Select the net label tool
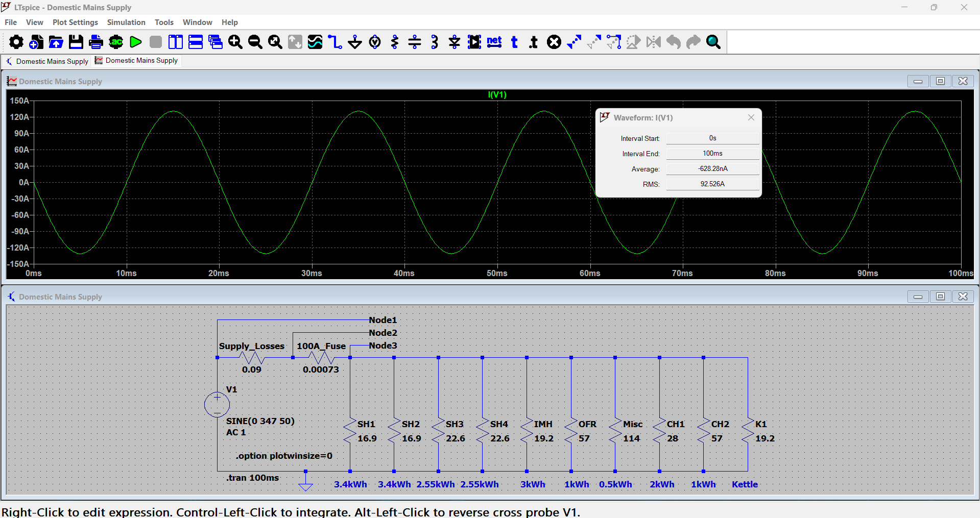 point(494,42)
